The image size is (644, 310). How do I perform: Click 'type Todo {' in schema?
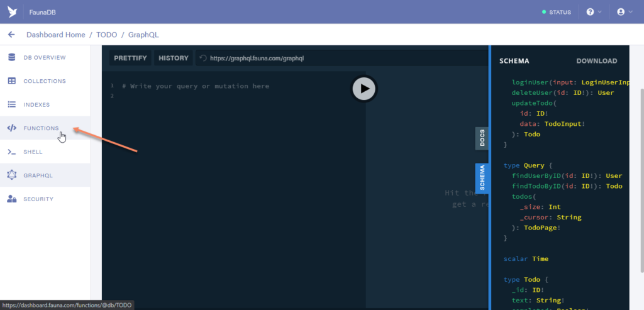[x=526, y=280]
